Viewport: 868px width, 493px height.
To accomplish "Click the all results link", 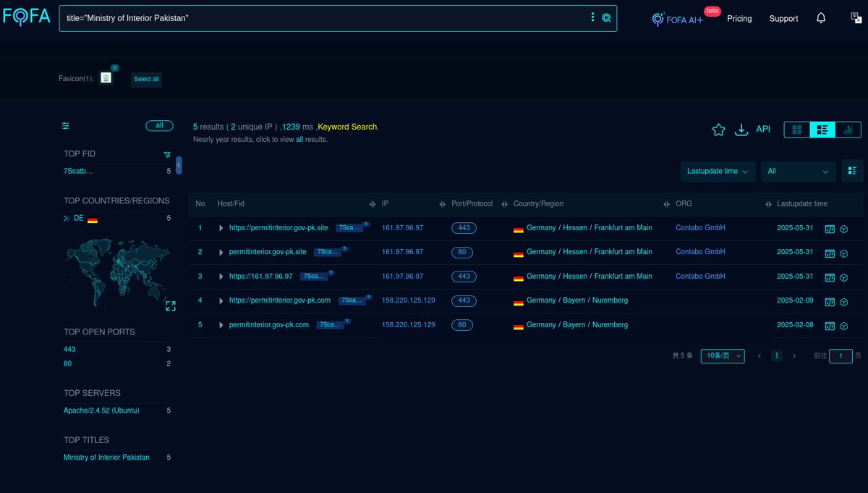I will [299, 139].
